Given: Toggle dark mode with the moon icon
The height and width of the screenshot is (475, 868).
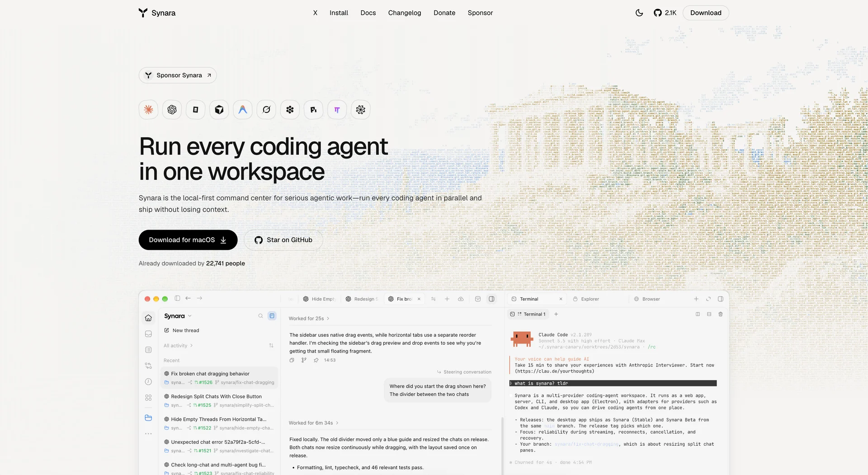Looking at the screenshot, I should tap(639, 13).
